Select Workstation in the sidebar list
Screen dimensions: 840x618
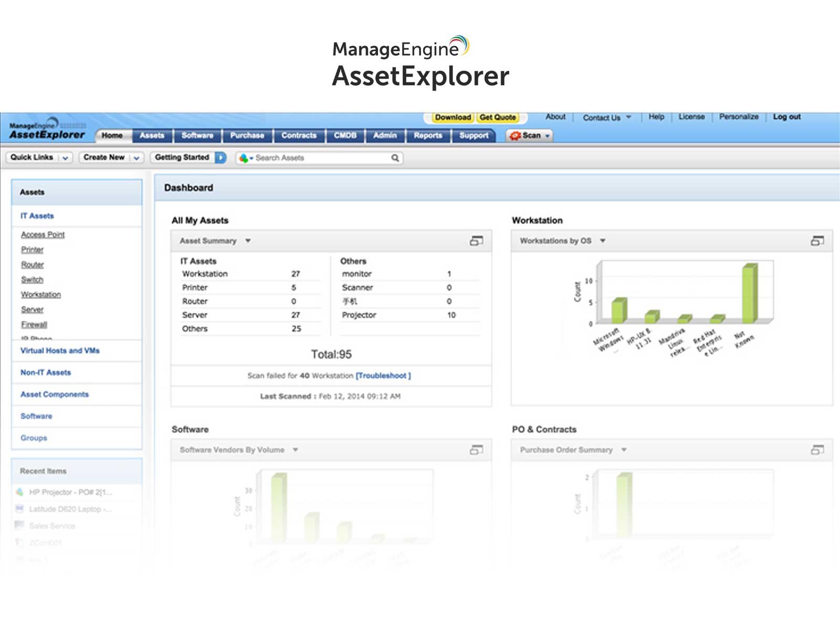point(41,295)
